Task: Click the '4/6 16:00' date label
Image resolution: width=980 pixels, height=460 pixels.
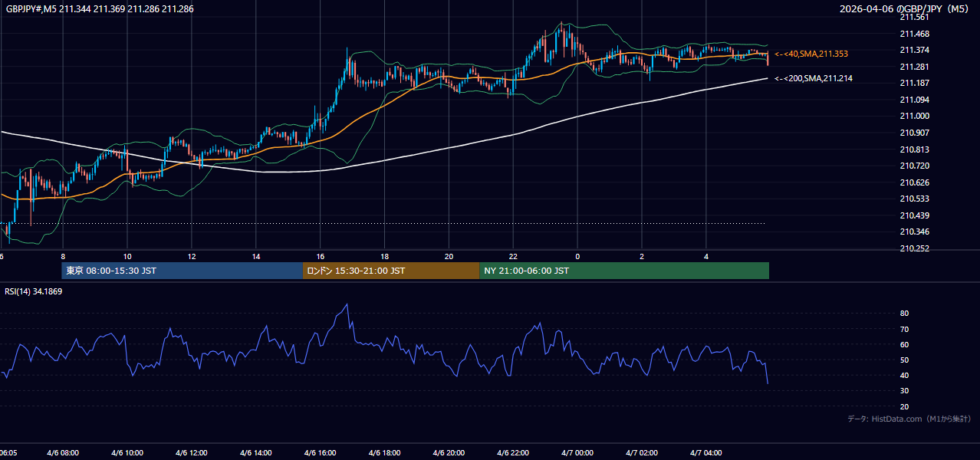Action: coord(321,453)
